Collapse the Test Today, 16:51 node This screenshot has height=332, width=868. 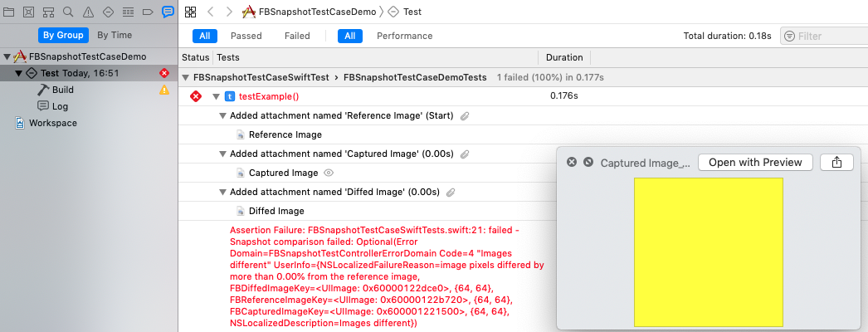point(19,73)
